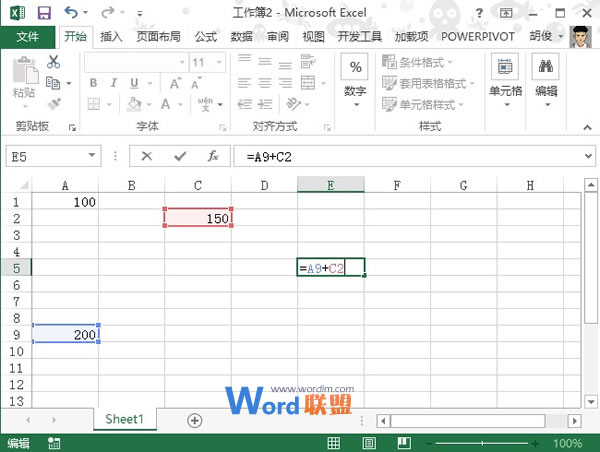Add a new sheet with plus icon
600x452 pixels.
[194, 420]
